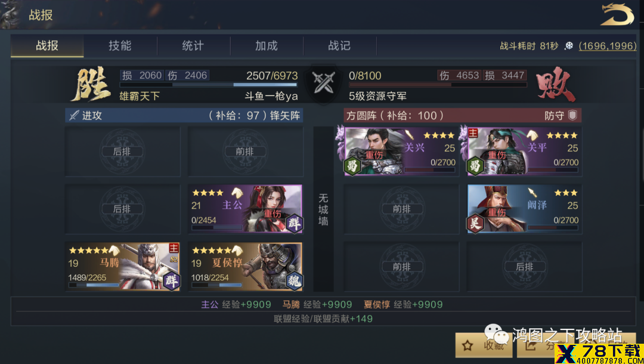Select the 马腾 hero card
This screenshot has height=364, width=644.
[x=122, y=267]
